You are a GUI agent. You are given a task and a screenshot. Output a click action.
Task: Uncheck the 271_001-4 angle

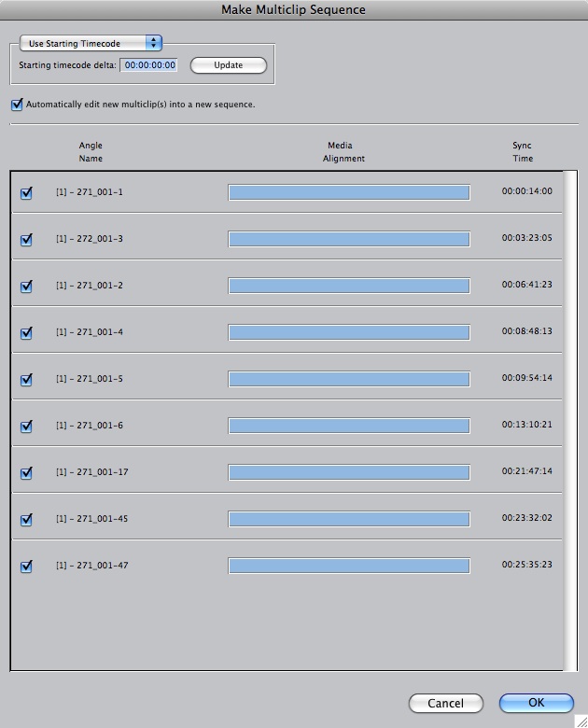(x=26, y=333)
